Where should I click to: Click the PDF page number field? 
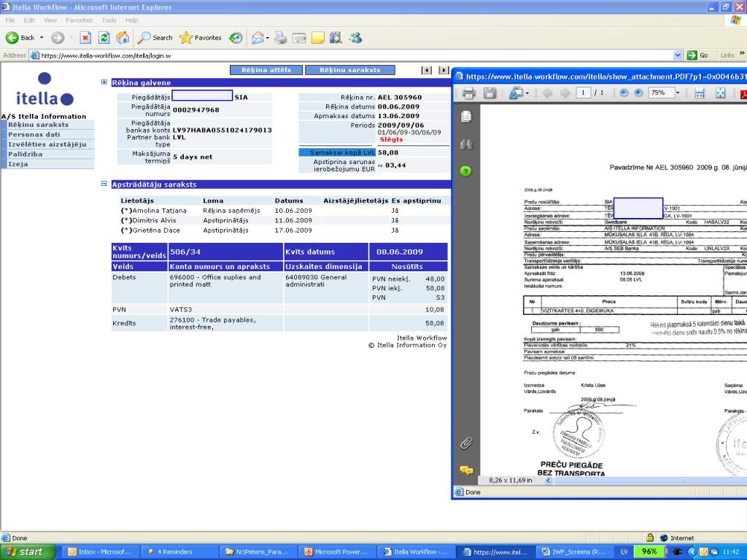583,93
